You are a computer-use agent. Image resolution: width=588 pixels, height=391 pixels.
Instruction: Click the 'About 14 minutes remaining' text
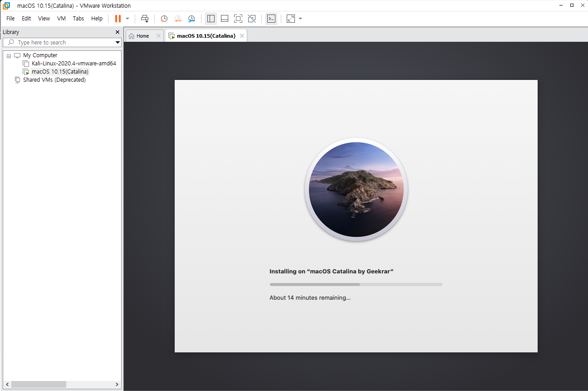click(310, 298)
